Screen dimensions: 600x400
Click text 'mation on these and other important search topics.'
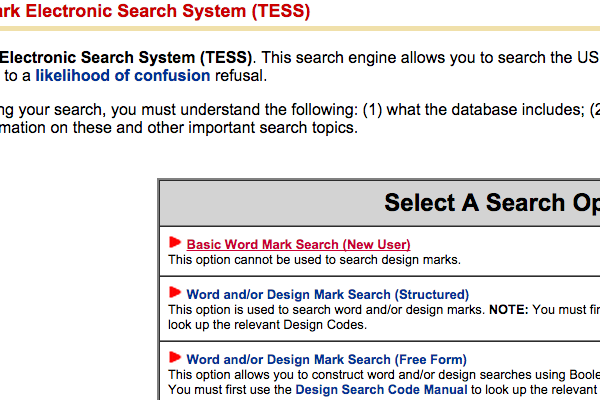tap(179, 127)
